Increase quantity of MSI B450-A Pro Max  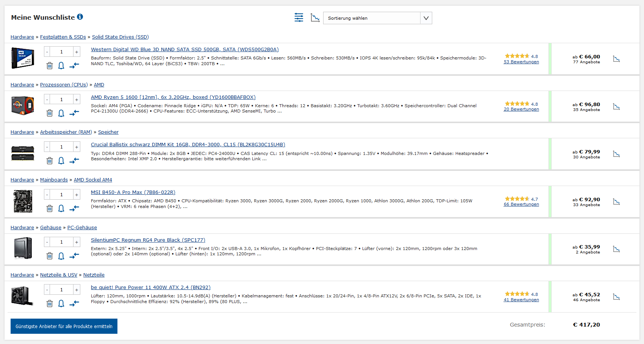pos(77,195)
